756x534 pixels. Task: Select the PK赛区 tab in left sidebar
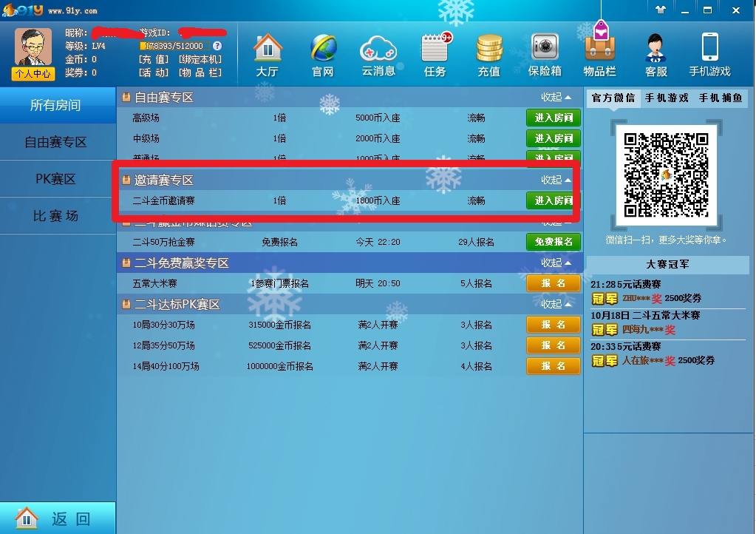pos(56,179)
